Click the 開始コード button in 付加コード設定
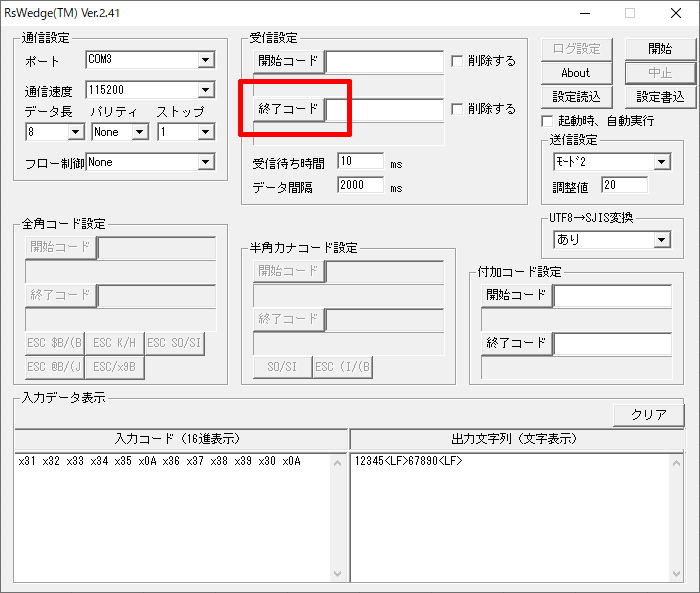 (517, 295)
